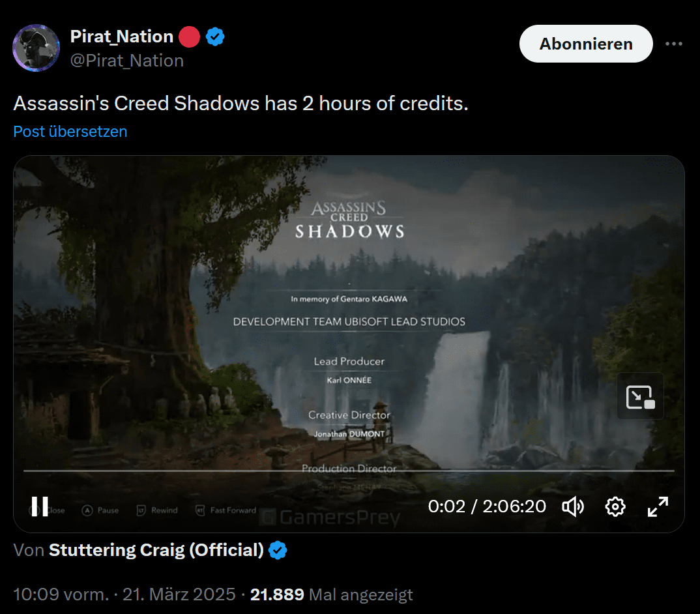Screen dimensions: 700x614
Task: Expand video to fullscreen
Action: click(x=658, y=506)
